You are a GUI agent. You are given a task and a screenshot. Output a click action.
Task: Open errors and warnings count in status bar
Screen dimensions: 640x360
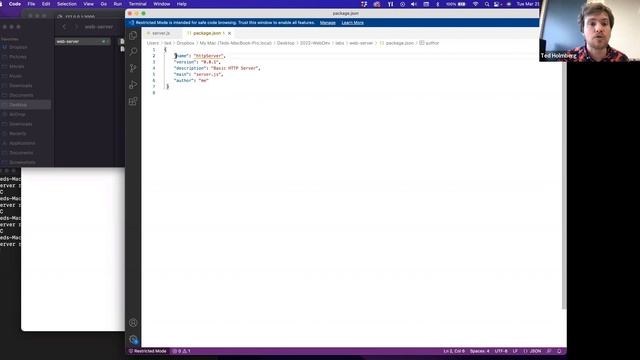pos(181,351)
